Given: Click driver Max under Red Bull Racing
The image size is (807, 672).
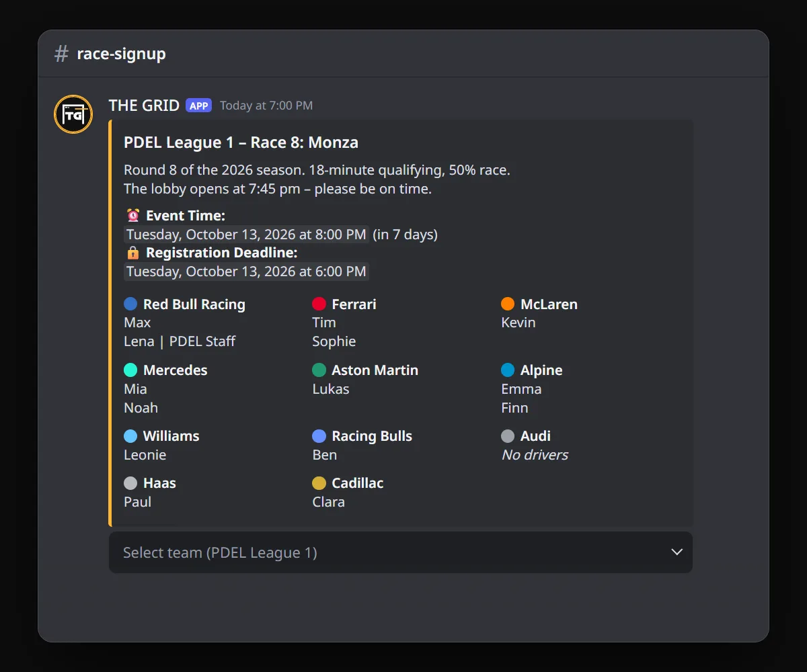Looking at the screenshot, I should (x=137, y=323).
